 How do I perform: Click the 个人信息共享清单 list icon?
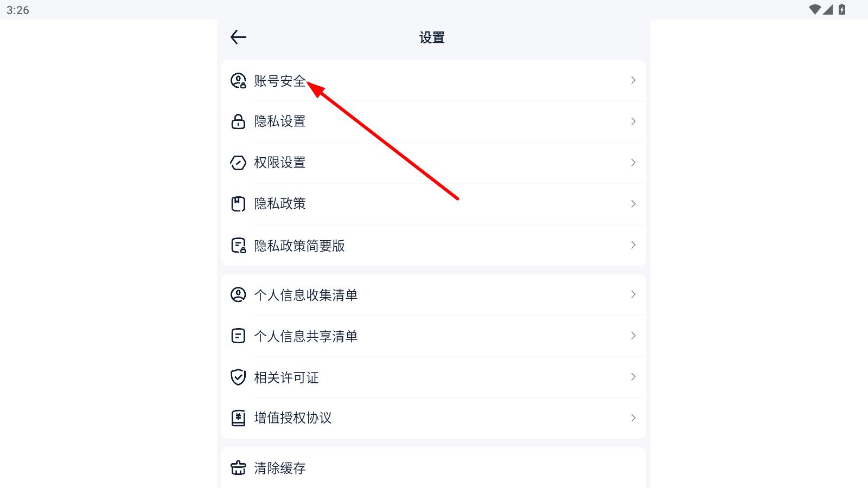[x=238, y=336]
